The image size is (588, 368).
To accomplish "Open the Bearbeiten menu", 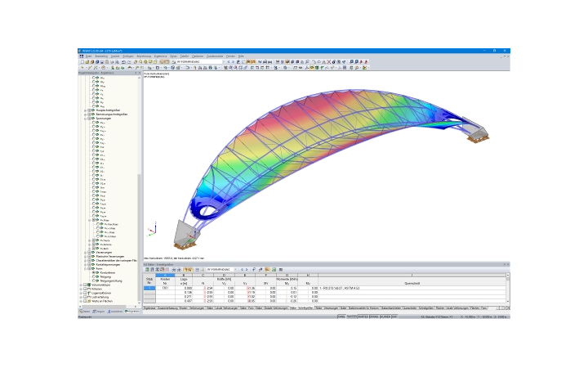I will 101,56.
